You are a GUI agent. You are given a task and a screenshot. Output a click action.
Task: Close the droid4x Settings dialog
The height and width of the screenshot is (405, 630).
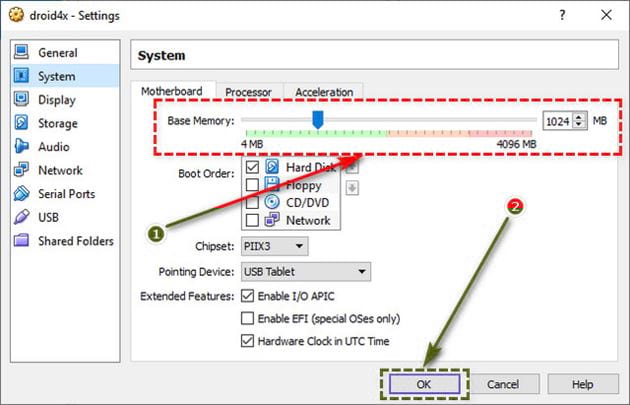coord(606,15)
